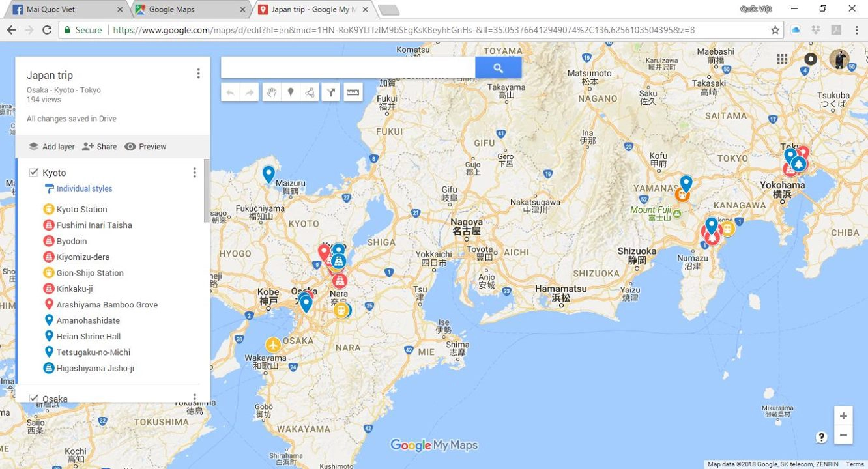
Task: Click the Redo arrow in map toolbar
Action: pyautogui.click(x=249, y=92)
